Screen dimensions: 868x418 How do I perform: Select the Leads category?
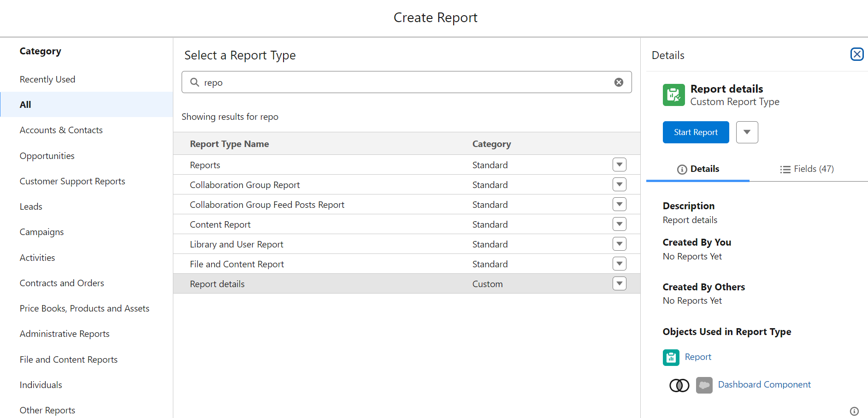point(87,206)
